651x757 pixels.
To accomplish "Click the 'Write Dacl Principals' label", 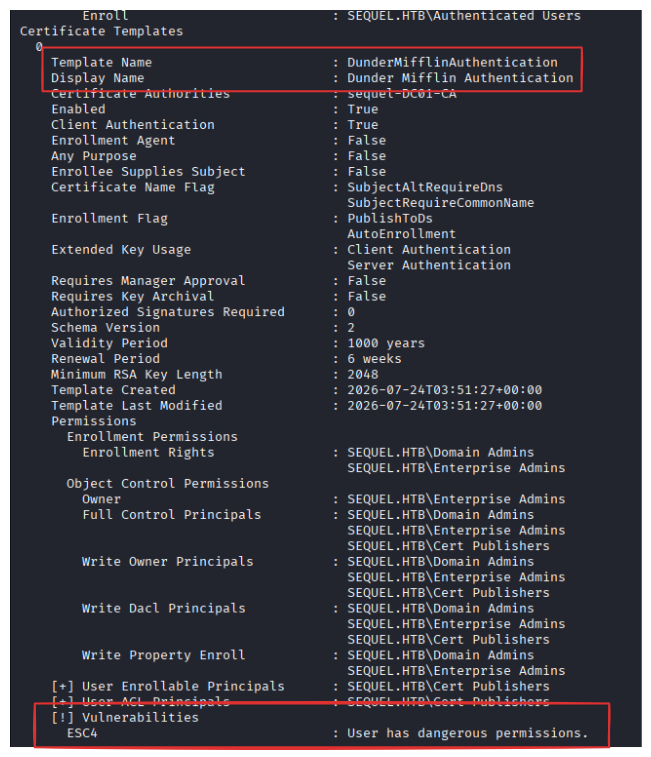I will [x=164, y=608].
